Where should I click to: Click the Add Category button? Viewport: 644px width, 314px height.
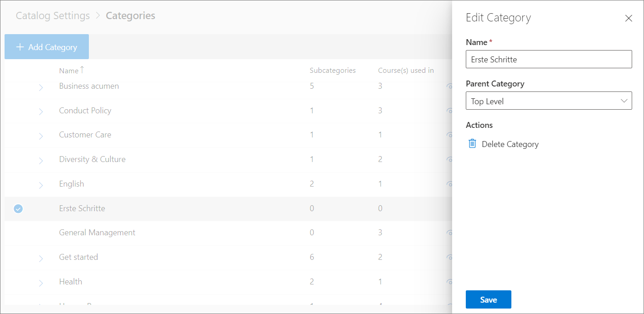click(46, 47)
